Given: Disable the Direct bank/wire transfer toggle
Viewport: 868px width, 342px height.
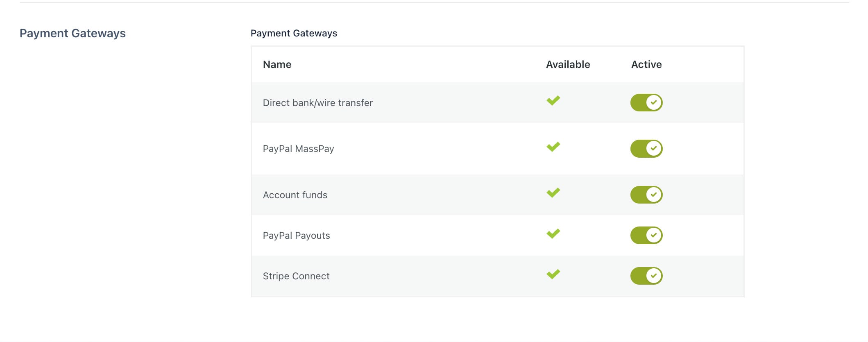Looking at the screenshot, I should point(646,102).
